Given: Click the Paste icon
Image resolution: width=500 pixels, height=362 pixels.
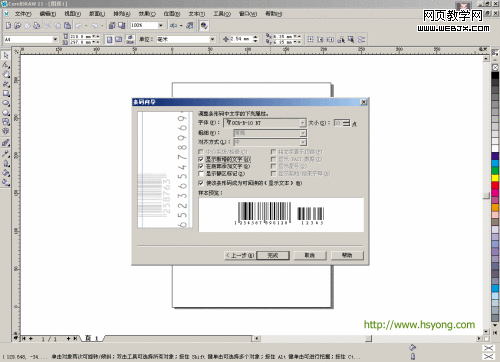Looking at the screenshot, I should point(67,25).
